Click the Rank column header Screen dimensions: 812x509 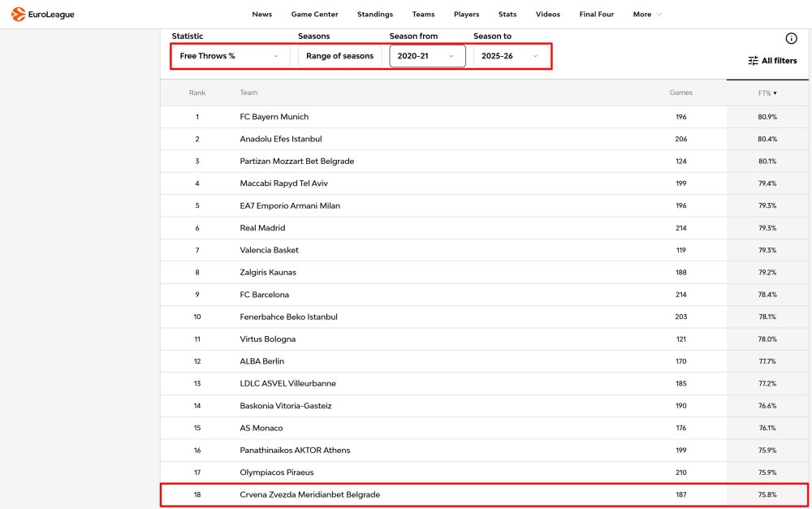click(x=197, y=93)
